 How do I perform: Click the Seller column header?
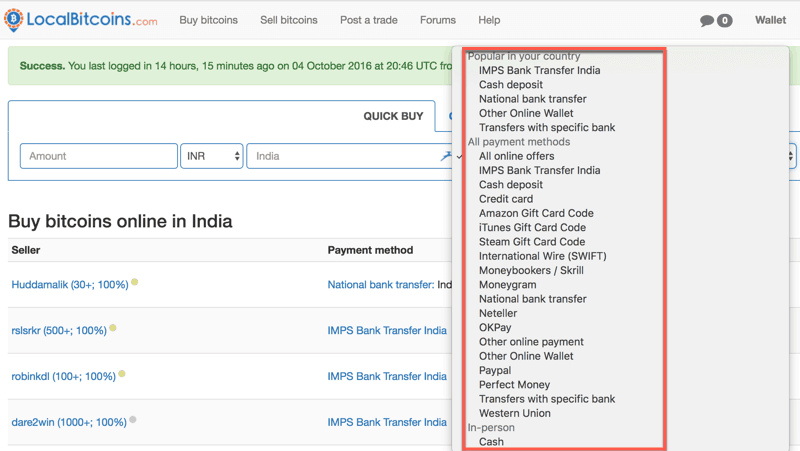tap(26, 250)
